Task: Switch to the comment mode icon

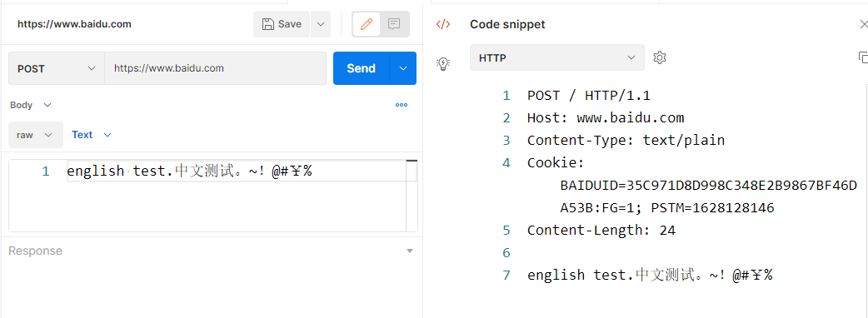Action: pyautogui.click(x=394, y=24)
